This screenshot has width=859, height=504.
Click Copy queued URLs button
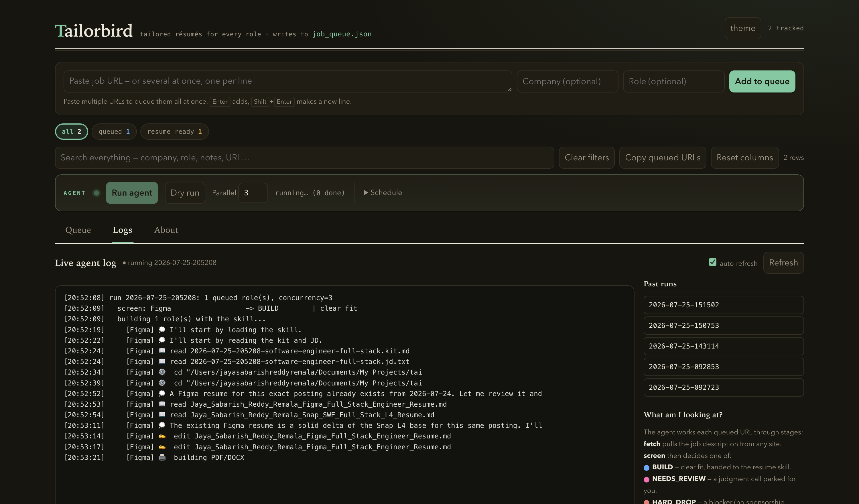coord(662,157)
